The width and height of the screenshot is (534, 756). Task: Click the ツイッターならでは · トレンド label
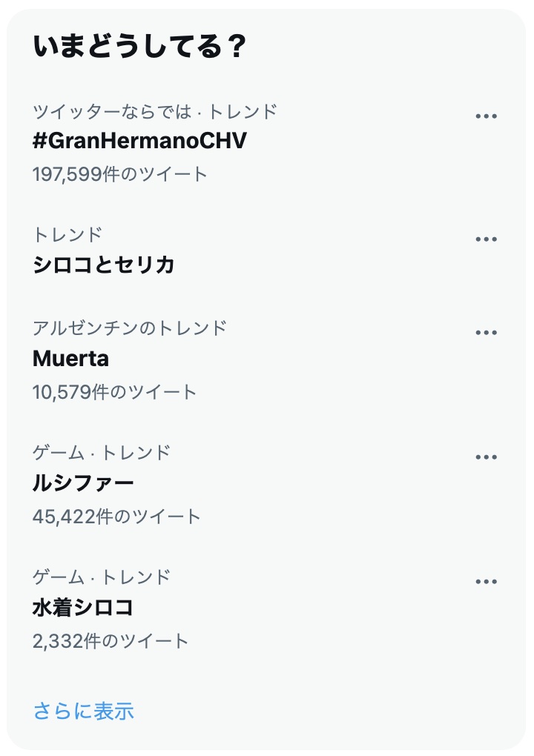coord(155,111)
